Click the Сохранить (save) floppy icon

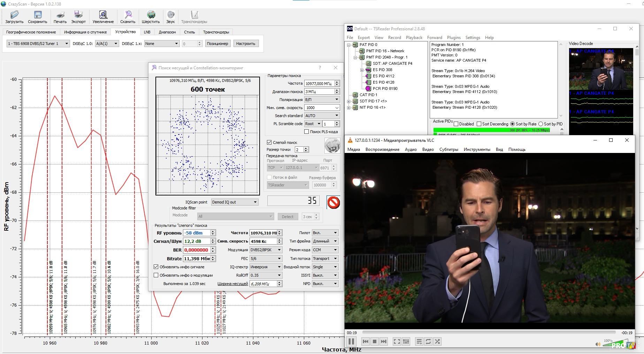37,15
